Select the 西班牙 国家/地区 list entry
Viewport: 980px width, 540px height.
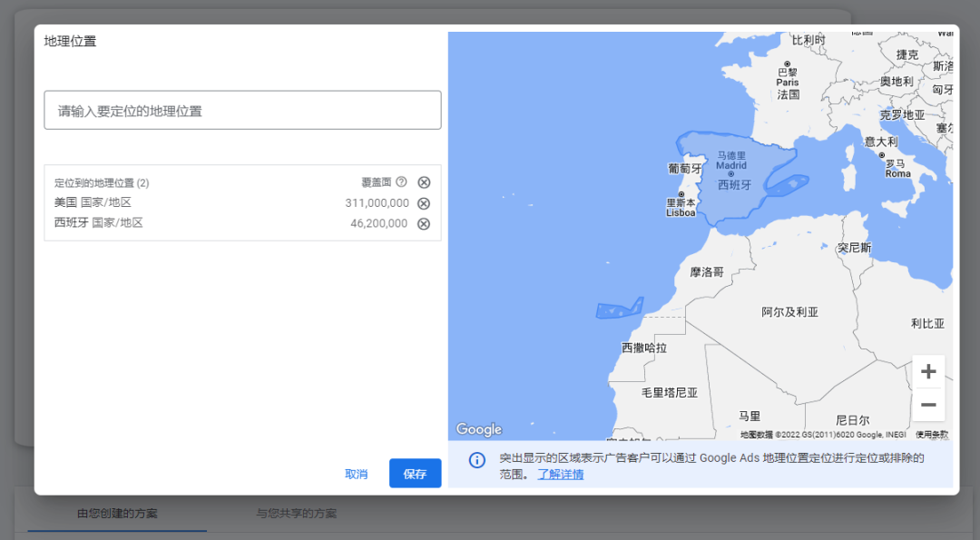(x=97, y=223)
